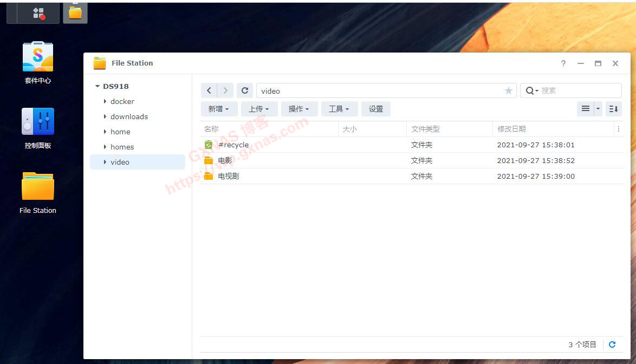The height and width of the screenshot is (364, 636).
Task: Open the 操作 menu
Action: pyautogui.click(x=299, y=109)
